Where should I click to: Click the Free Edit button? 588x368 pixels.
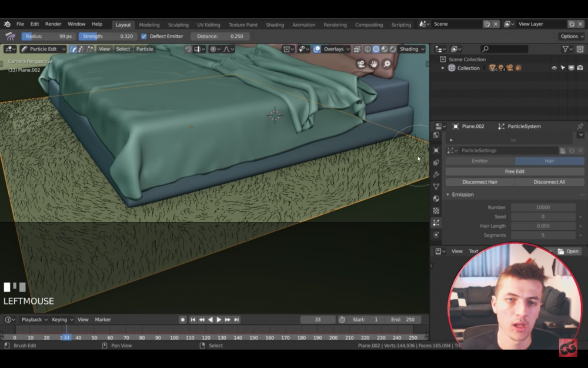coord(514,171)
